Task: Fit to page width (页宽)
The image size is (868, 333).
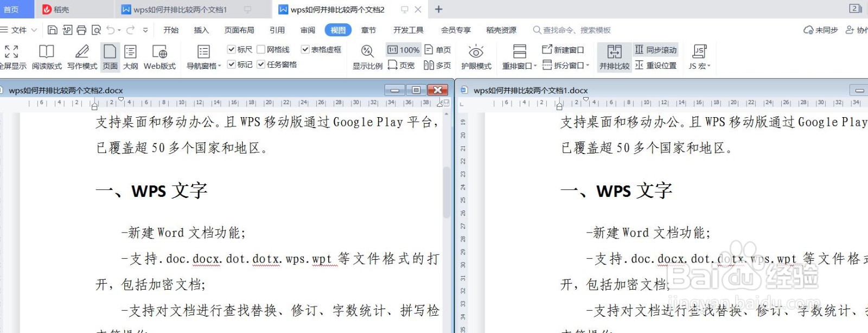Action: point(401,65)
